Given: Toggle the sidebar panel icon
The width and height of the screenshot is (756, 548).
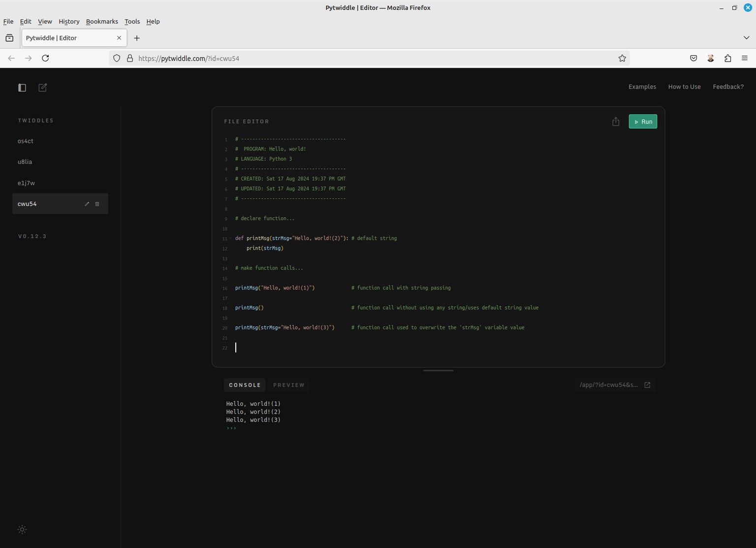Looking at the screenshot, I should [22, 88].
